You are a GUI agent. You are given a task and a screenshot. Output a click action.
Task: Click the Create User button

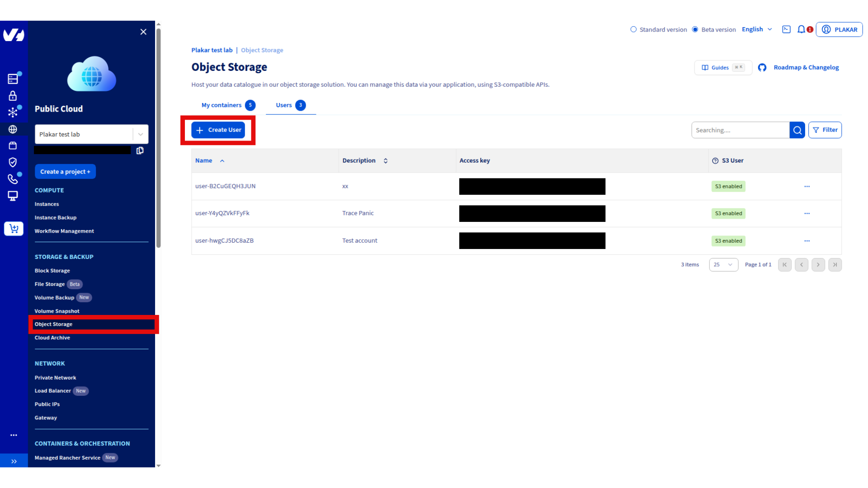point(218,130)
